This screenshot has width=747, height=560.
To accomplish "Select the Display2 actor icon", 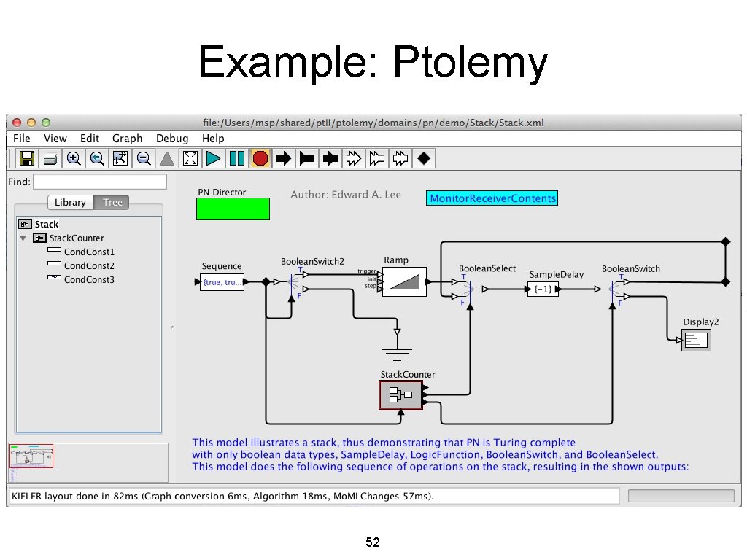I will coord(697,341).
